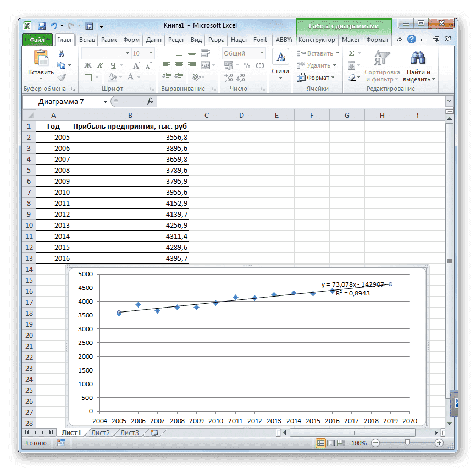Select the Лист2 sheet tab
This screenshot has height=471, width=476.
pyautogui.click(x=100, y=433)
